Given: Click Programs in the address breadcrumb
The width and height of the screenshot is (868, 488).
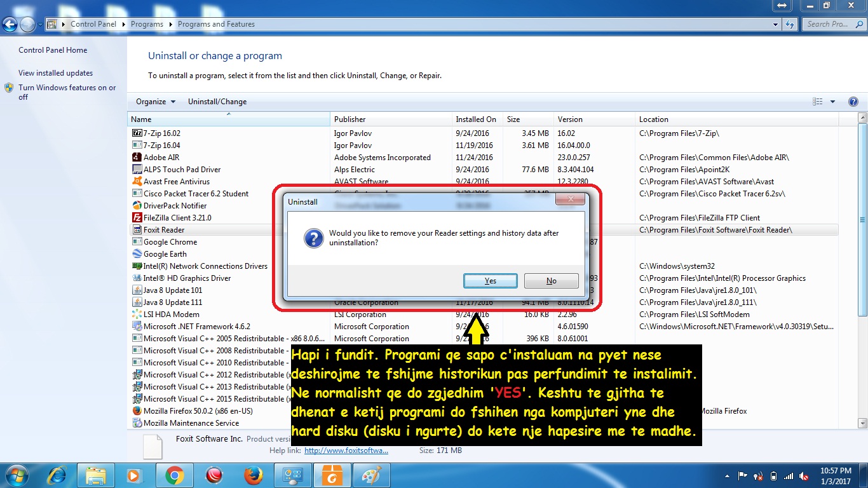Looking at the screenshot, I should click(x=147, y=24).
